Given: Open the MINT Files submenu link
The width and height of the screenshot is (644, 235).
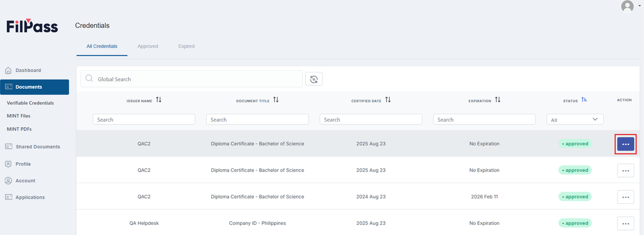Looking at the screenshot, I should 19,115.
